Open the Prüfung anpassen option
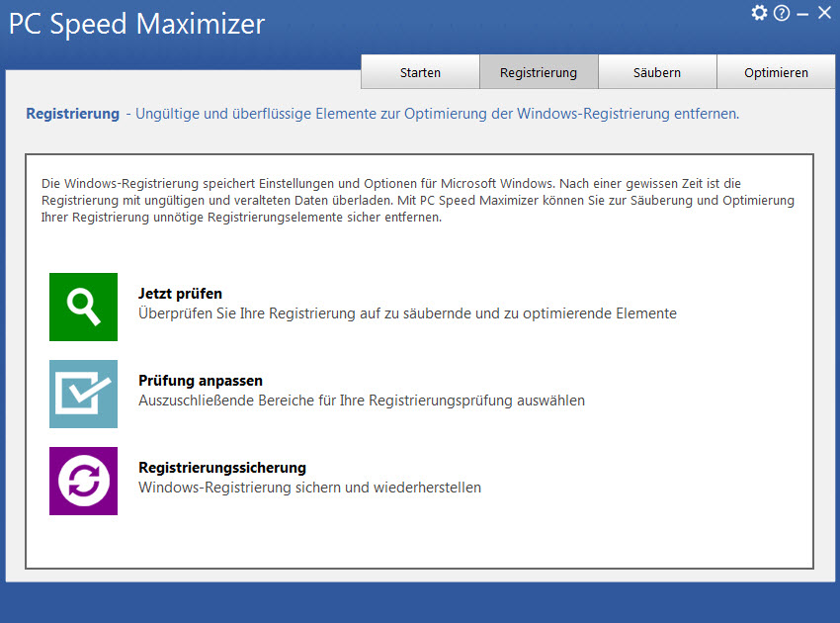The height and width of the screenshot is (623, 840). (201, 381)
